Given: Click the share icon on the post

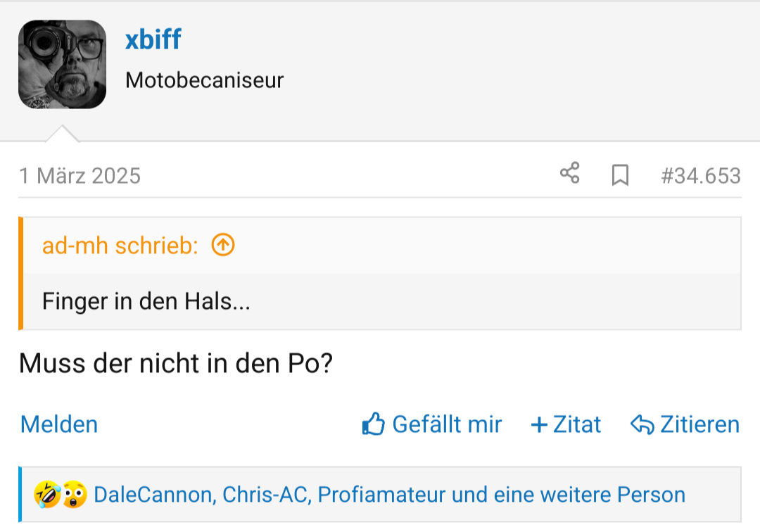Looking at the screenshot, I should coord(569,173).
